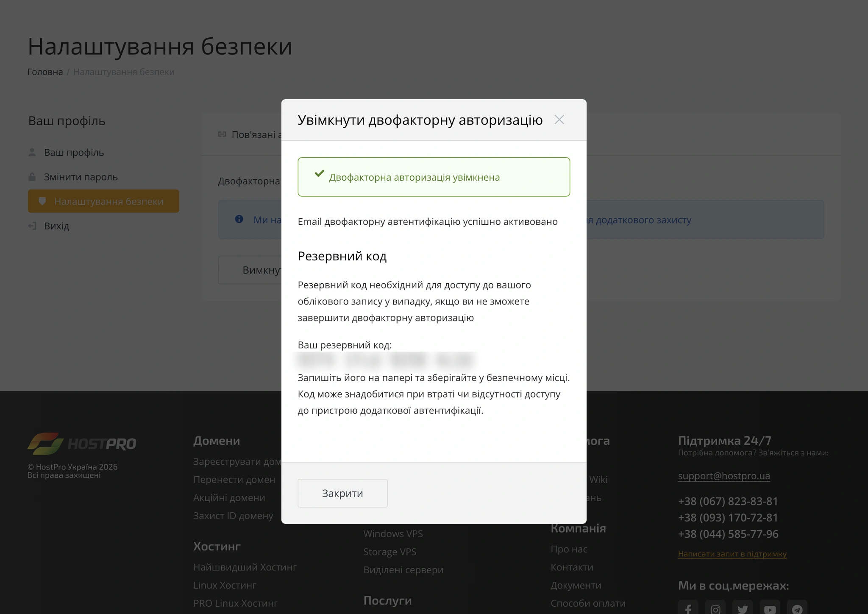Image resolution: width=868 pixels, height=614 pixels.
Task: Open the Linux Хостинг footer link
Action: pyautogui.click(x=225, y=585)
